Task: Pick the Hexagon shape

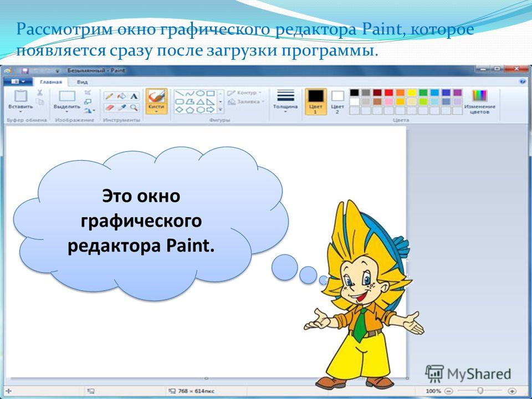Action: tap(200, 110)
